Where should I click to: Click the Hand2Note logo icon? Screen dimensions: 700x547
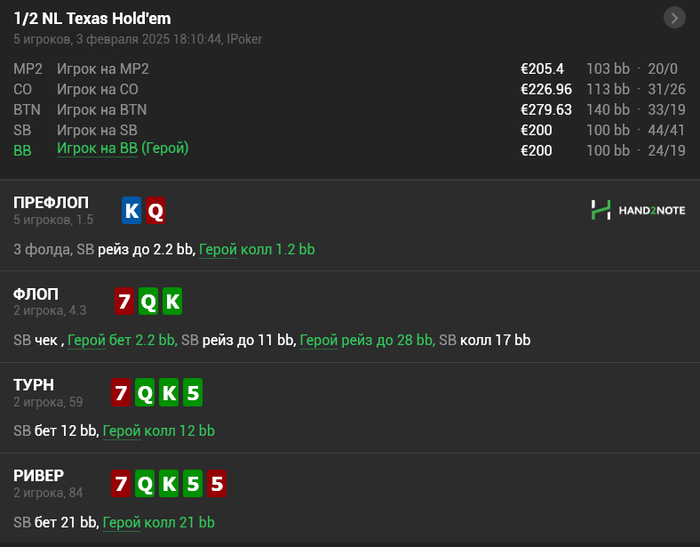tap(600, 210)
